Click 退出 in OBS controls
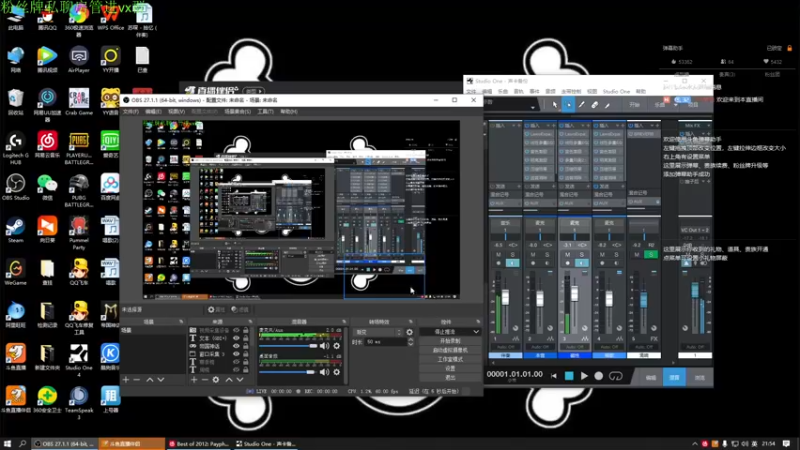Image resolution: width=800 pixels, height=450 pixels. click(450, 378)
